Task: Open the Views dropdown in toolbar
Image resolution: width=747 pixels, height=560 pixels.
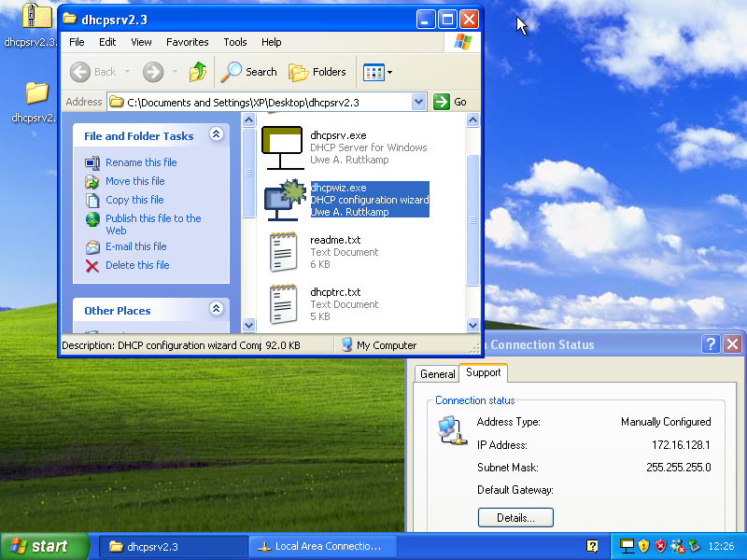Action: [377, 72]
